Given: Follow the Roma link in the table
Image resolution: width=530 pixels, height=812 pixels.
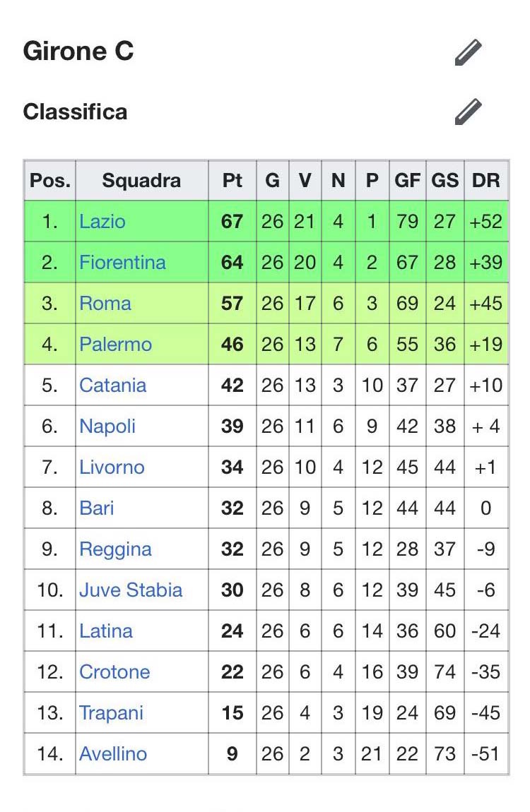Looking at the screenshot, I should [105, 304].
